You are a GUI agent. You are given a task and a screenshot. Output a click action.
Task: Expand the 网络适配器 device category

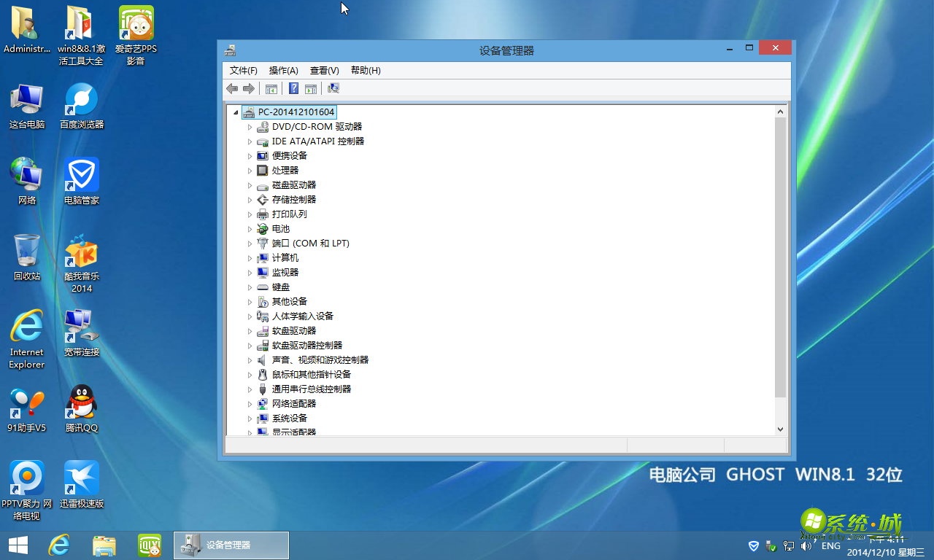pos(250,403)
